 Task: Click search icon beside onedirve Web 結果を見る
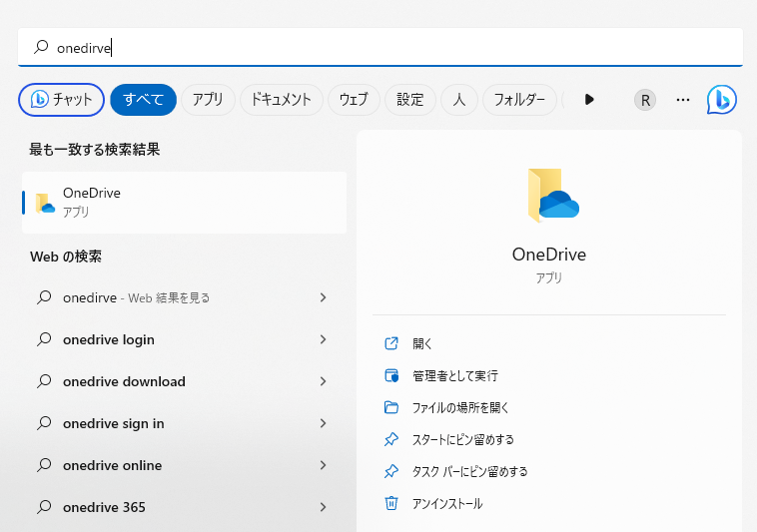44,297
